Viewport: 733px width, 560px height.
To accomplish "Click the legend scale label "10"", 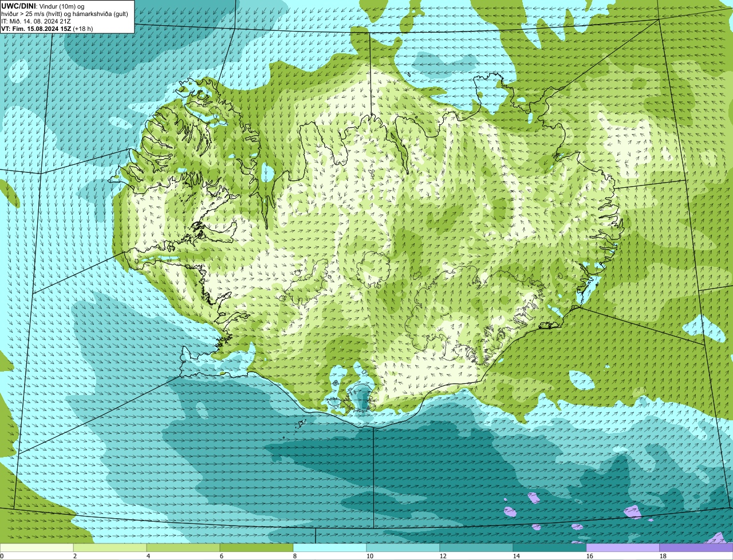I will coord(370,556).
